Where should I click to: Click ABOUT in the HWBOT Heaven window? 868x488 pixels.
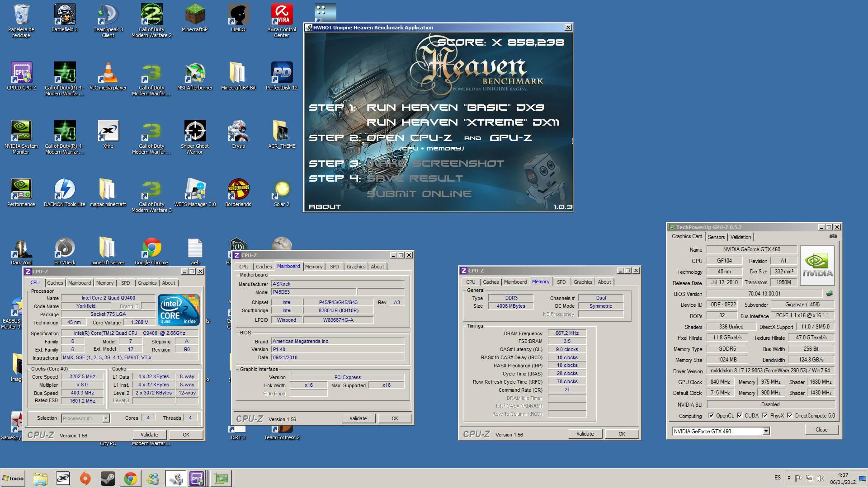(x=325, y=207)
